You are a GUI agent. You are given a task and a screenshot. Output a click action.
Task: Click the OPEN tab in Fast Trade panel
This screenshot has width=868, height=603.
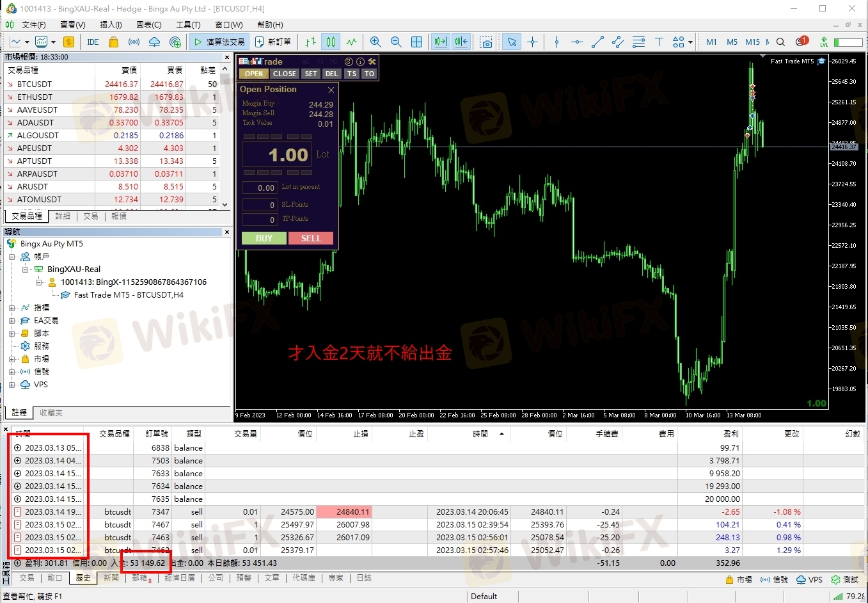point(254,74)
